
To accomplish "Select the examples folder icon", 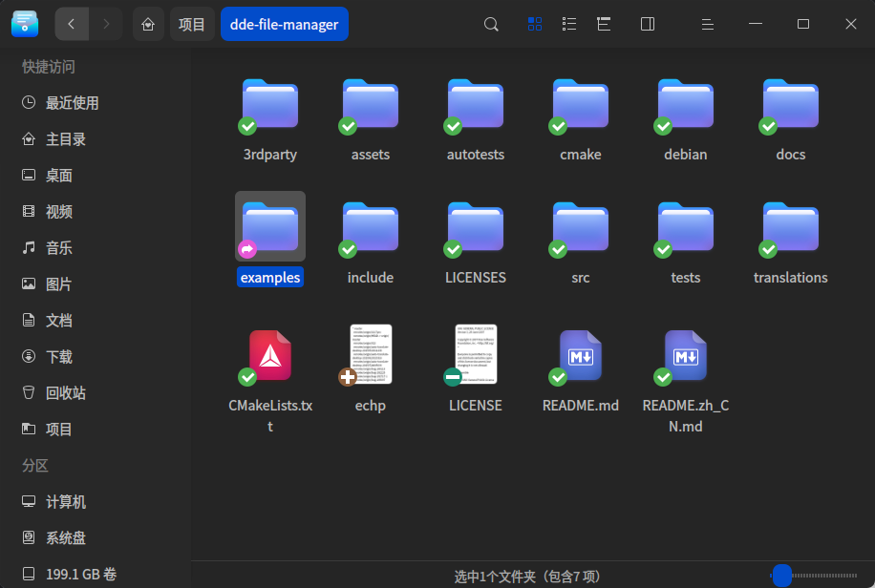I will tap(270, 227).
